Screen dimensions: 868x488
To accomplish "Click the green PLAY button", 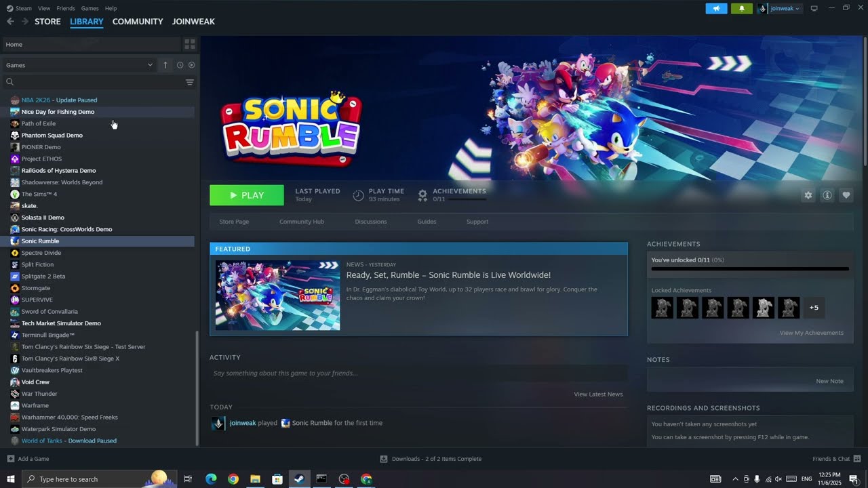I will point(247,195).
